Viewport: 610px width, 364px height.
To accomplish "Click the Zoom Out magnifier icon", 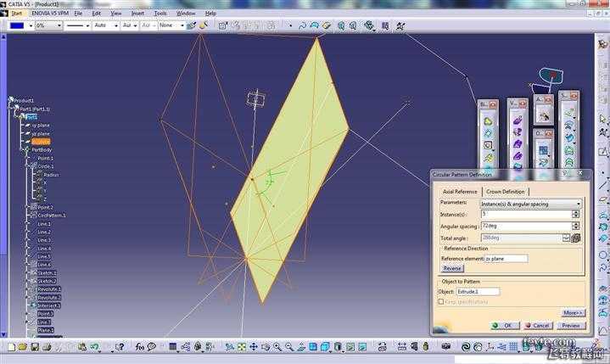I will [289, 346].
